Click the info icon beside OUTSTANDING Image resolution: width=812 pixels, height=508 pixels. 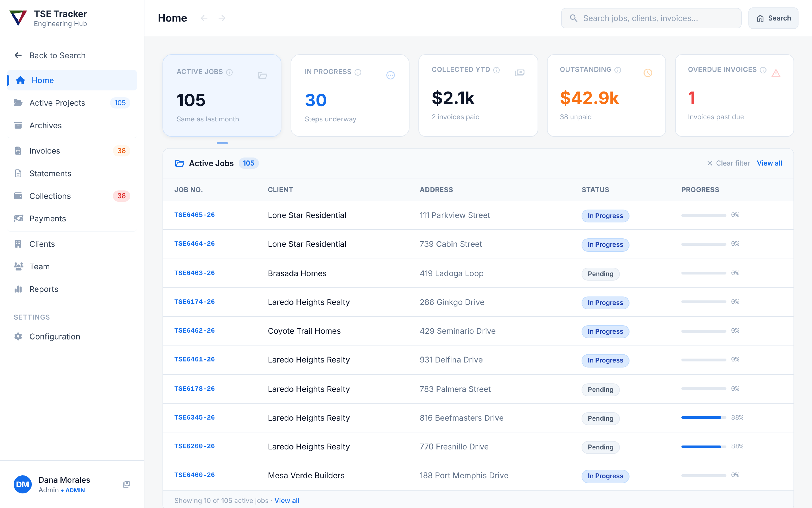click(618, 70)
